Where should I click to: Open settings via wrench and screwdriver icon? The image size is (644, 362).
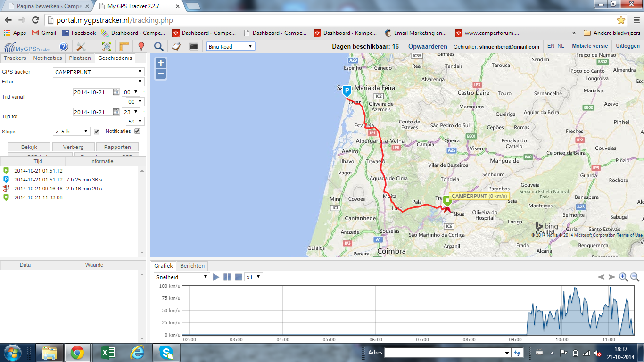81,47
